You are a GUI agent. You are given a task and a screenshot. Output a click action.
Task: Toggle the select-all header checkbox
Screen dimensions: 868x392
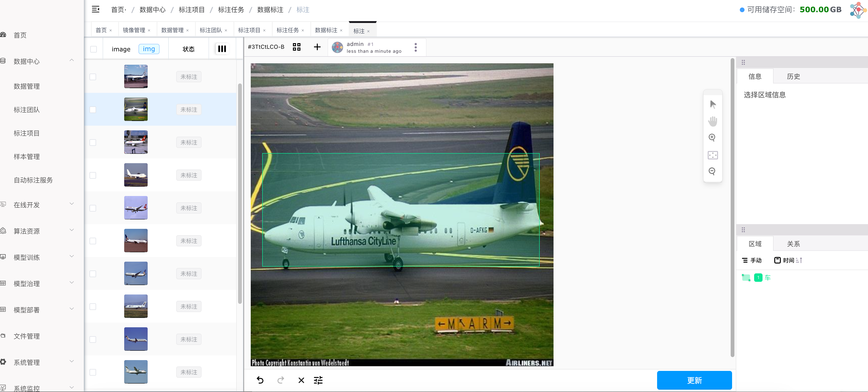point(93,49)
